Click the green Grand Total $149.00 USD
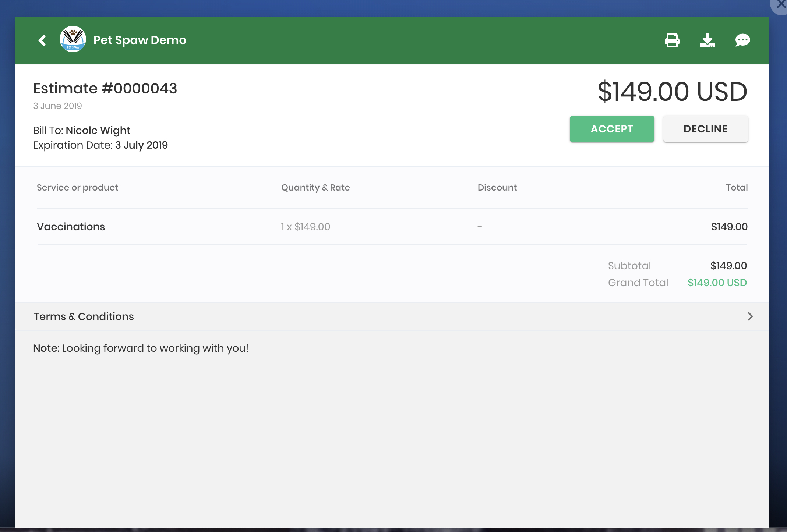The image size is (787, 532). click(717, 283)
